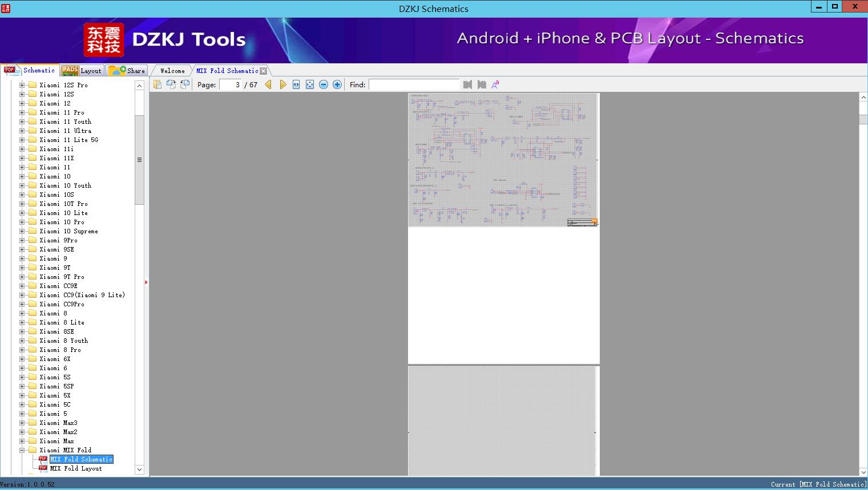Image resolution: width=868 pixels, height=490 pixels.
Task: Select Xiaomi 5SP tree item
Action: [x=56, y=386]
